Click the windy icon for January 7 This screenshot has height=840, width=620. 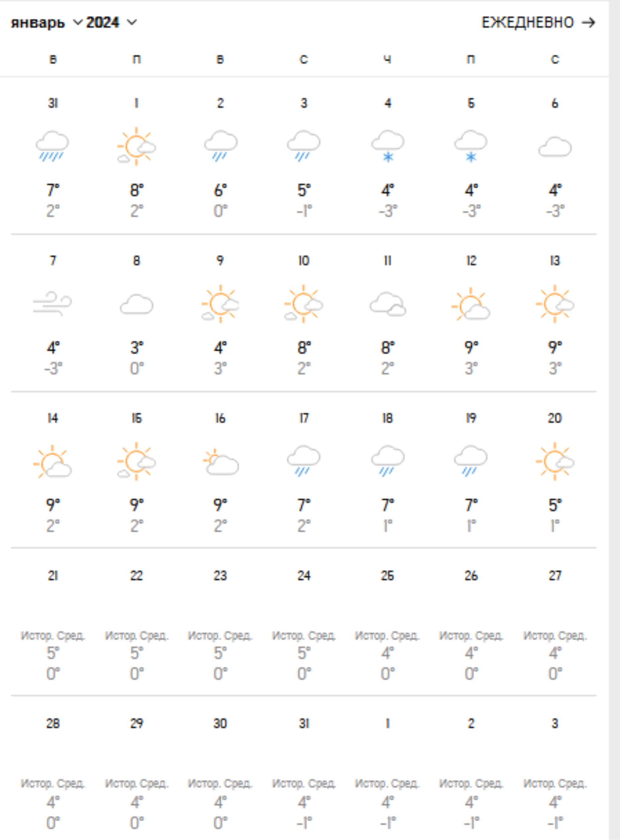(52, 304)
